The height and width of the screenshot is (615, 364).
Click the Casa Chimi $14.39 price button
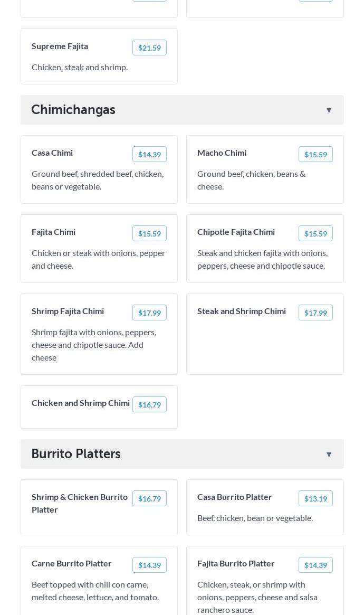tap(149, 155)
